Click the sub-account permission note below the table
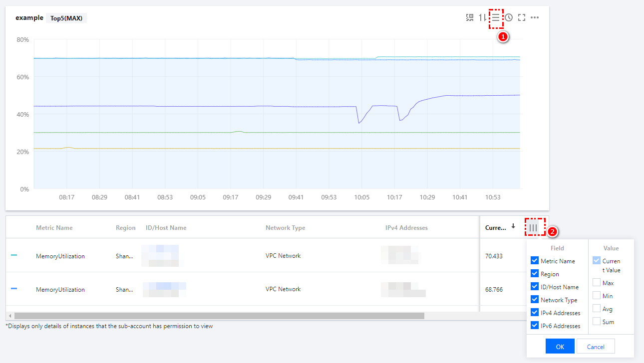 coord(109,326)
